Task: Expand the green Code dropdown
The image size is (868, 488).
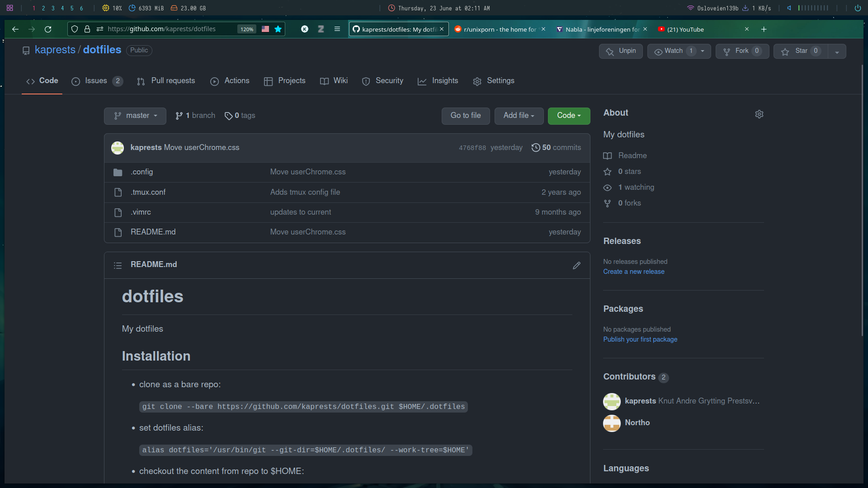Action: 569,116
